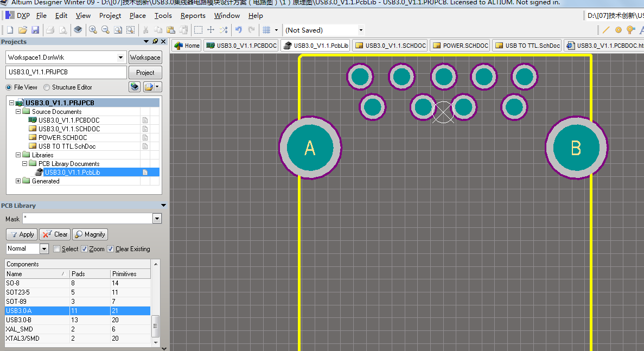Create a new document with toolbar icon
The height and width of the screenshot is (351, 644).
tap(10, 30)
